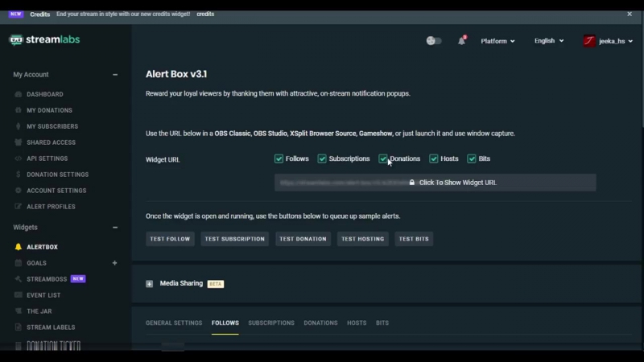The image size is (644, 362).
Task: Uncheck the Hosts checkbox
Action: (x=434, y=158)
